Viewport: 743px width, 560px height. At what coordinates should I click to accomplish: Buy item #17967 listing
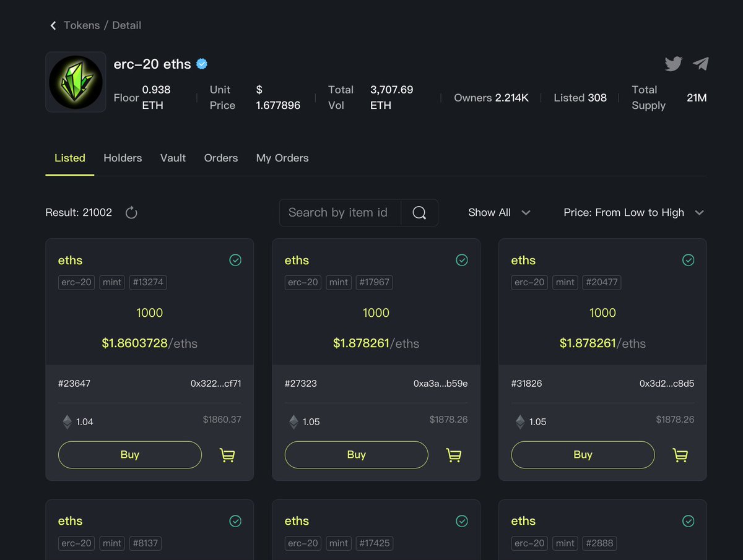click(x=357, y=455)
